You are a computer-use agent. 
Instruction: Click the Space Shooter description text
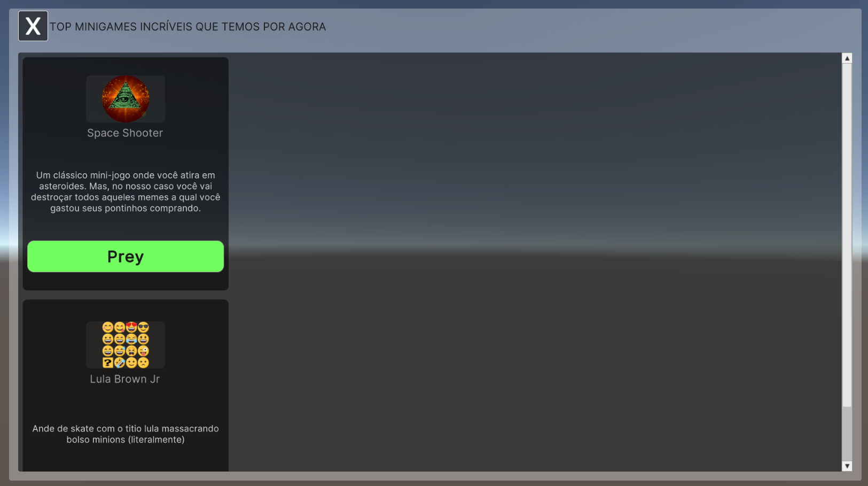(x=126, y=191)
